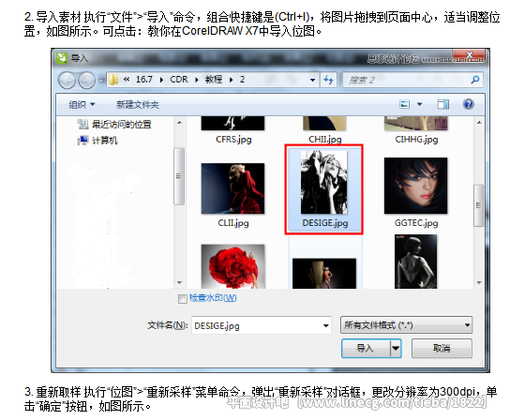Click the breadcrumb overflow chevron «
525x420 pixels.
tap(127, 80)
